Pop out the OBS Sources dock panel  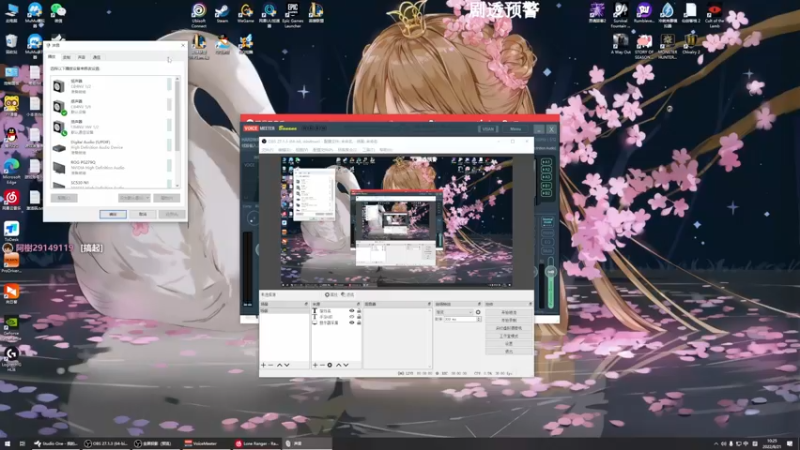pyautogui.click(x=358, y=304)
